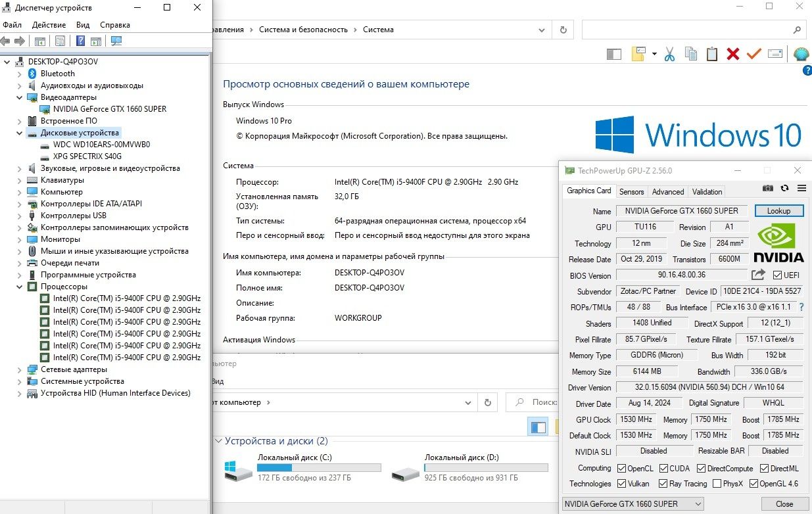Collapse the Дисковые устройства node
This screenshot has height=514, width=812.
click(20, 133)
